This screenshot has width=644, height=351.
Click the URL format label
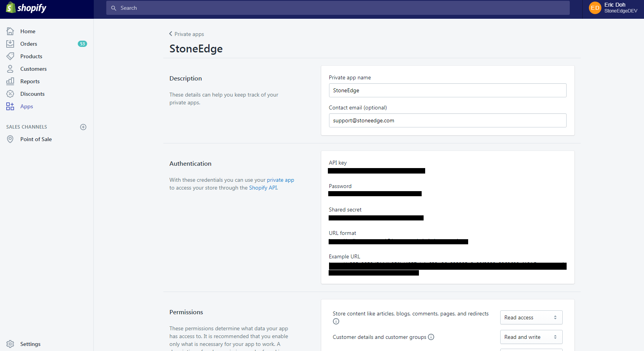(342, 233)
